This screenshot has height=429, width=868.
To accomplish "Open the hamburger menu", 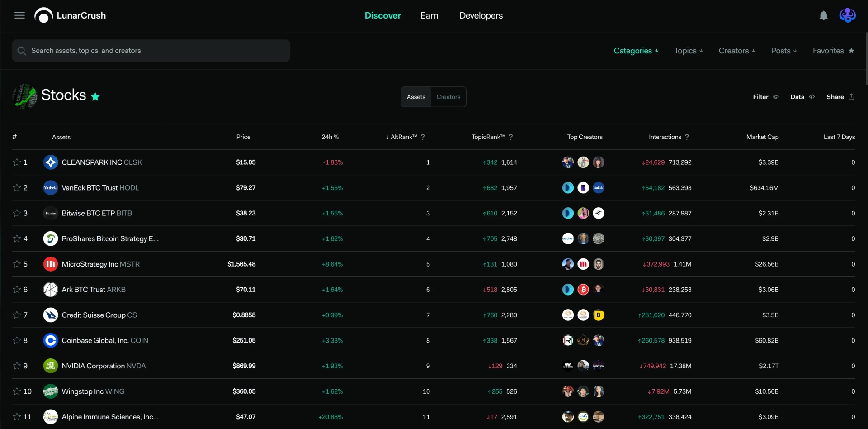I will [x=19, y=15].
